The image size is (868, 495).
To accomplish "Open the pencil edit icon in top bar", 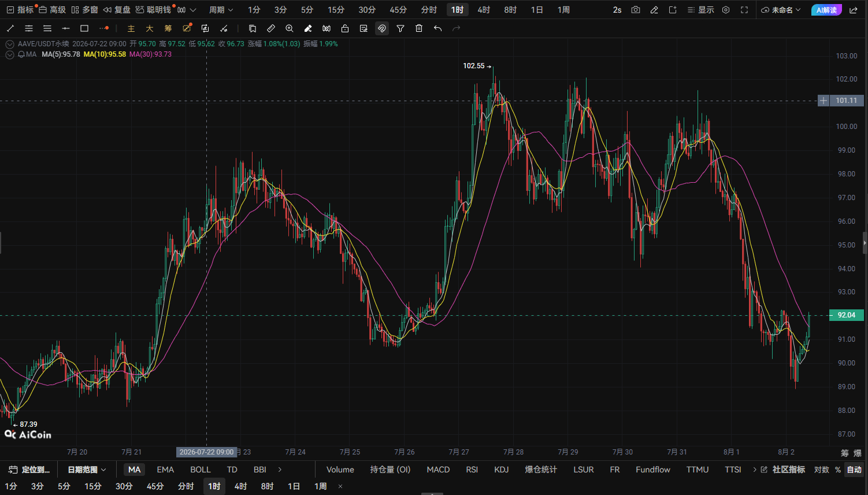I will click(x=654, y=10).
